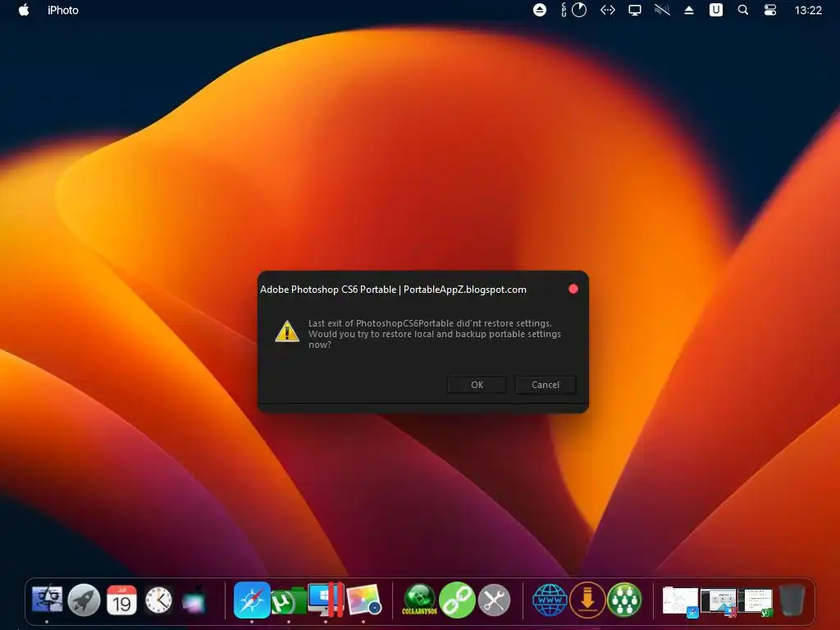Open Finder from the dock
840x630 pixels.
47,599
